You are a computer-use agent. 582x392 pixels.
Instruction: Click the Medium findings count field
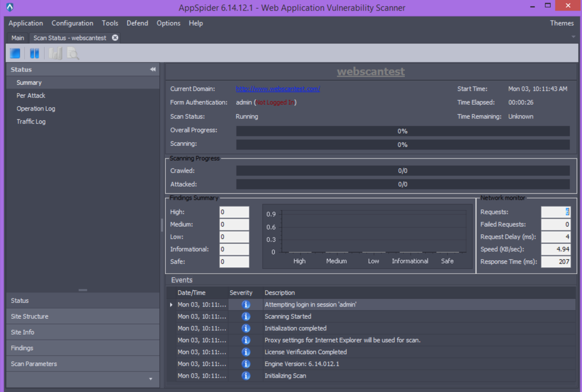234,224
